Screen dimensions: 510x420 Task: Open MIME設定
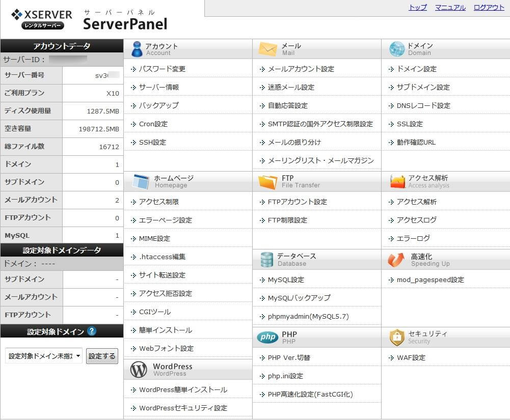(154, 238)
